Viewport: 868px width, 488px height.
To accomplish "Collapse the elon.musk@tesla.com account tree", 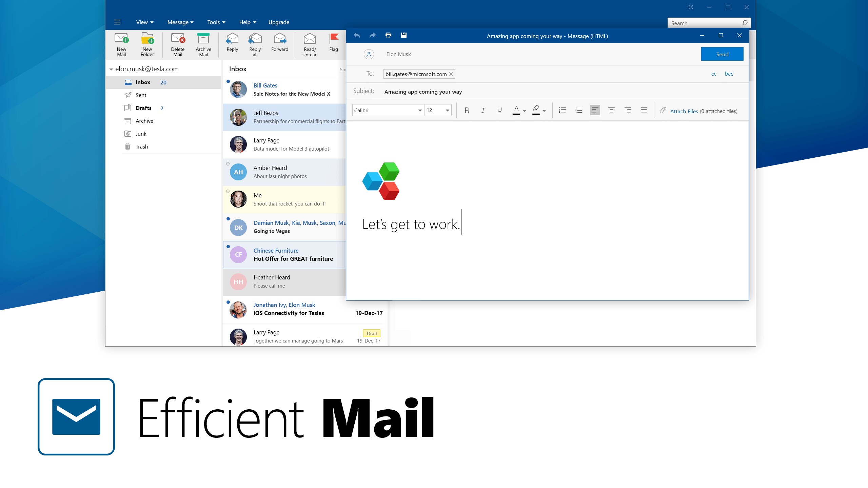I will click(x=111, y=69).
